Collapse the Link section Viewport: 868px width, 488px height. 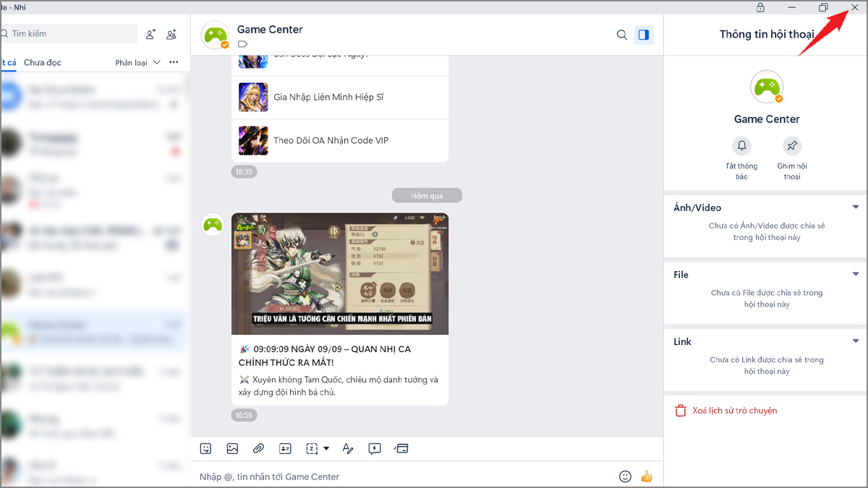pos(856,341)
